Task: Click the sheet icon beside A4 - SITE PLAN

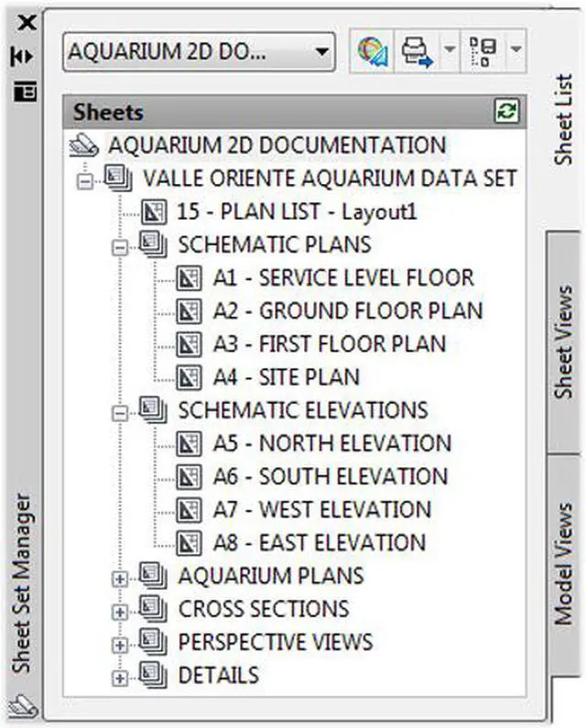Action: [x=189, y=377]
